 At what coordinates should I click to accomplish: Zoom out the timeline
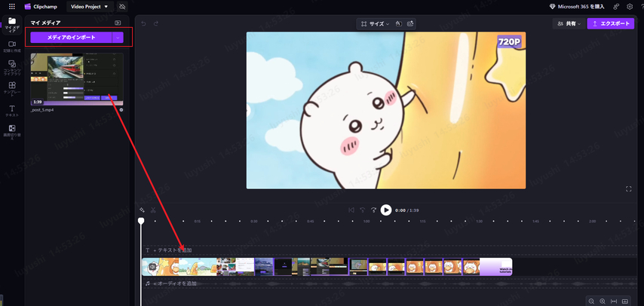591,301
